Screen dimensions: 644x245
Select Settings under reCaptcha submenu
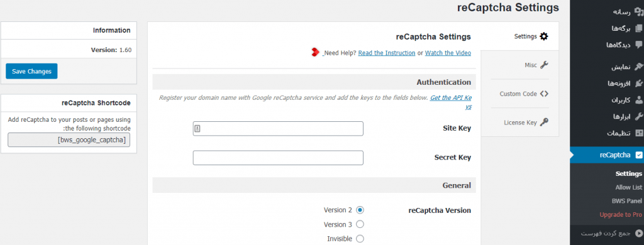628,173
